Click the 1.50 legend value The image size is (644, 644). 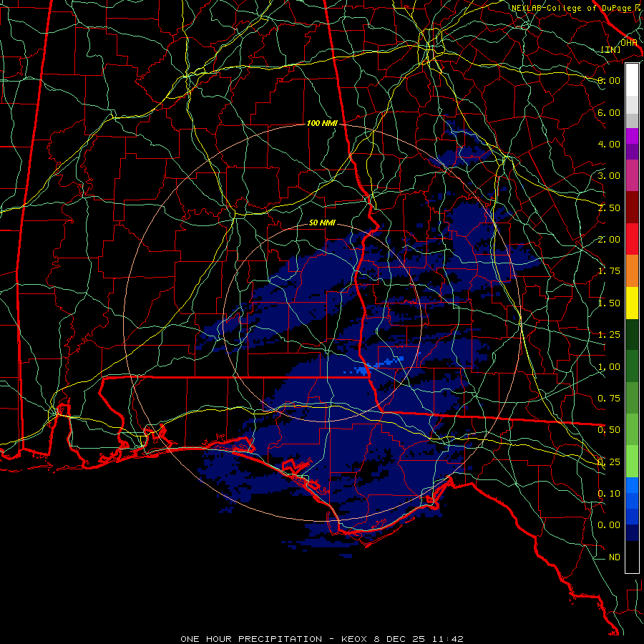pyautogui.click(x=608, y=303)
